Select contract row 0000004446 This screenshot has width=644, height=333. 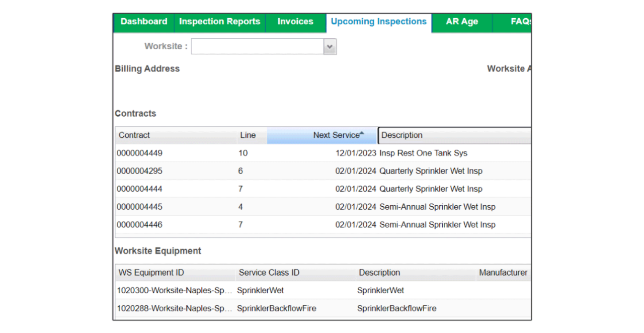140,225
